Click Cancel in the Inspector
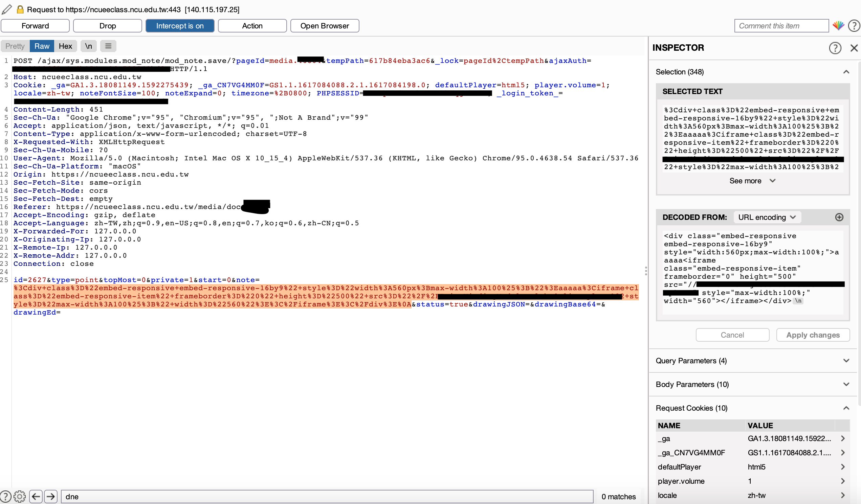 point(732,335)
